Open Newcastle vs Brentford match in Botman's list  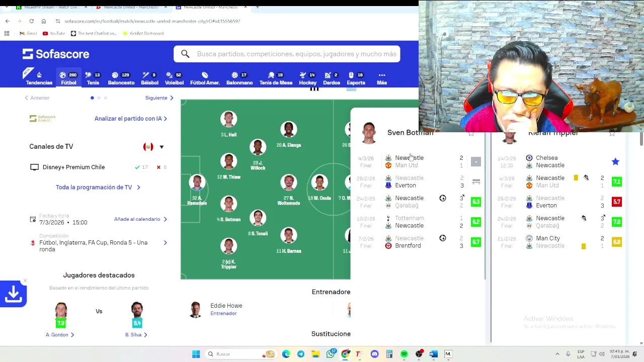(419, 242)
